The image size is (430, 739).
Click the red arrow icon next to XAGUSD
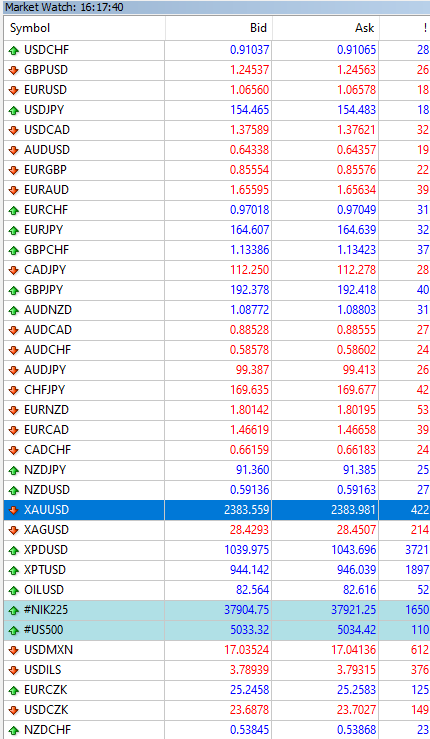tap(14, 530)
